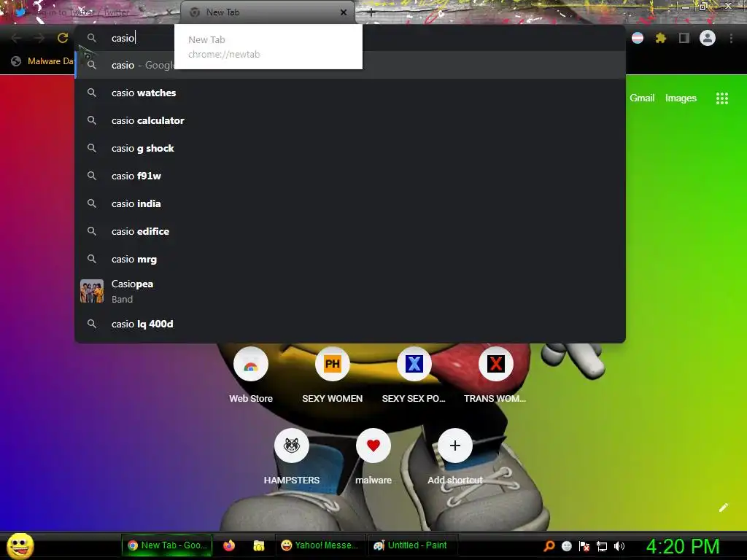Screen dimensions: 747x560
Task: Click the magnifier tray icon
Action: [x=549, y=546]
